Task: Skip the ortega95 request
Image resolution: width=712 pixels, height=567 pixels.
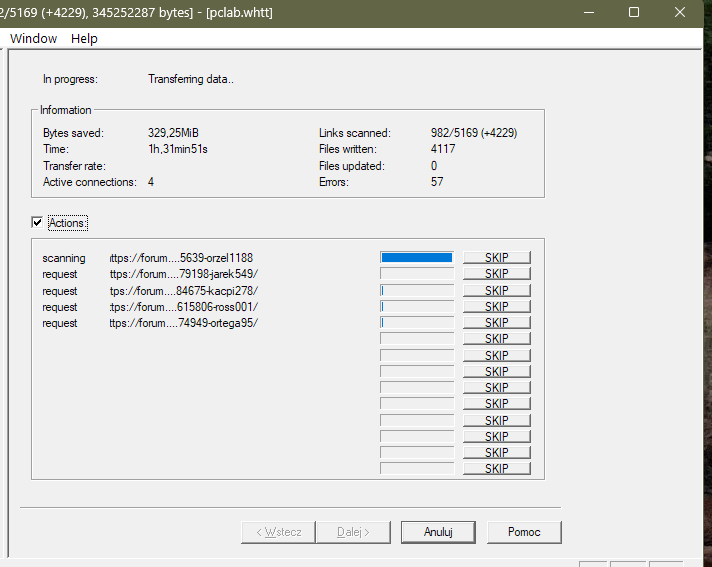Action: (497, 322)
